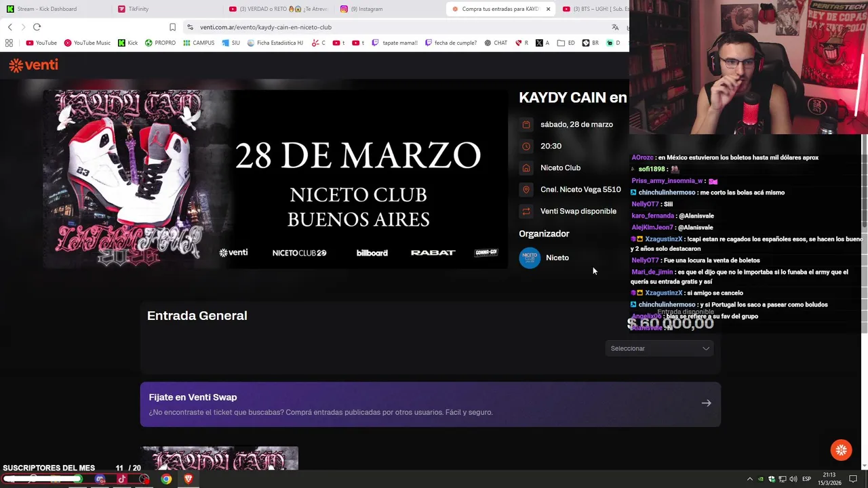Open the fecha de cumple? bookmark
Screen dimensions: 868x488
click(451, 43)
